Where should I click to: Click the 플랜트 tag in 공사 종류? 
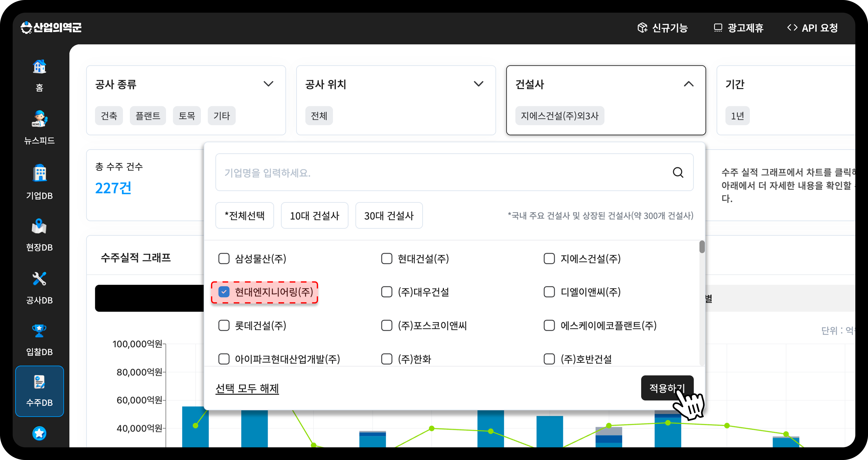point(148,116)
